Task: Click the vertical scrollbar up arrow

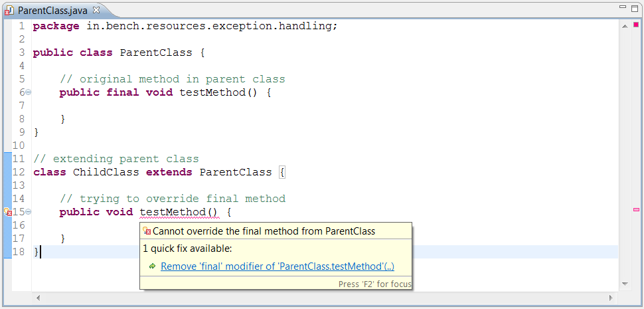Action: click(x=624, y=25)
